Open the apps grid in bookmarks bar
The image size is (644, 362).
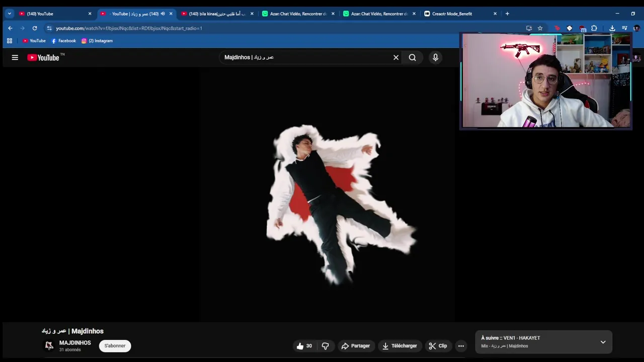pos(9,41)
